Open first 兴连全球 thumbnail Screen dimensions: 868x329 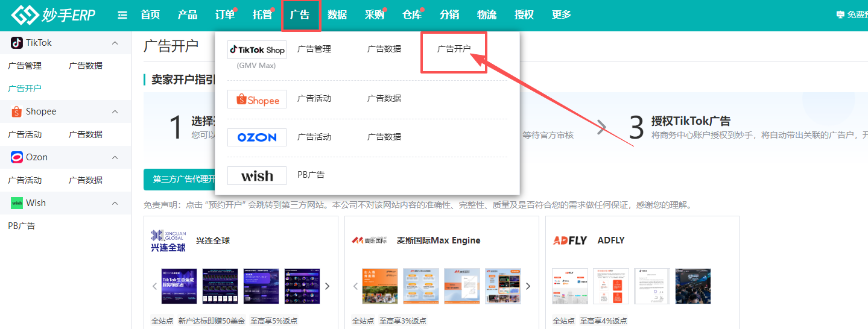tap(179, 286)
